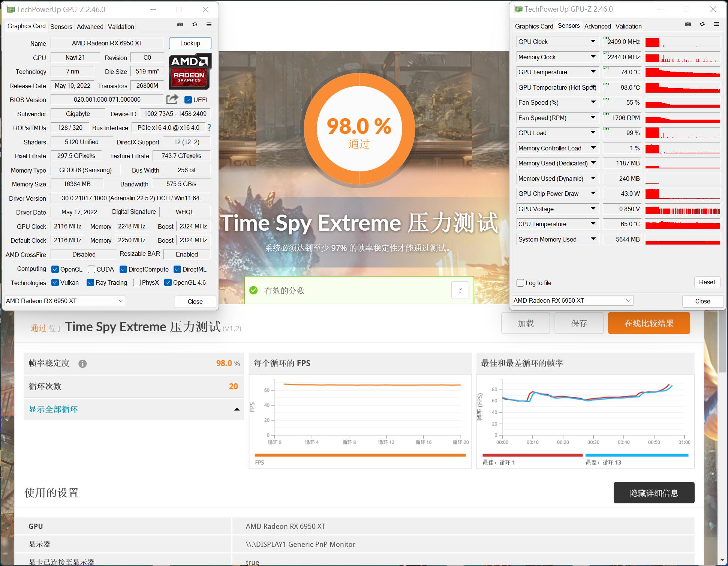Open the GPU Clock sensor dropdown
The height and width of the screenshot is (566, 728).
(593, 41)
